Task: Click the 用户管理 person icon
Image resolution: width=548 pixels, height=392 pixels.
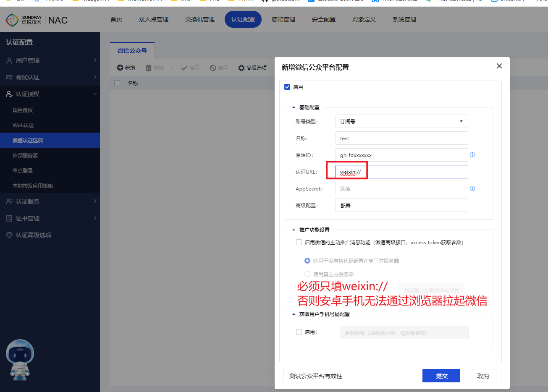Action: tap(9, 60)
